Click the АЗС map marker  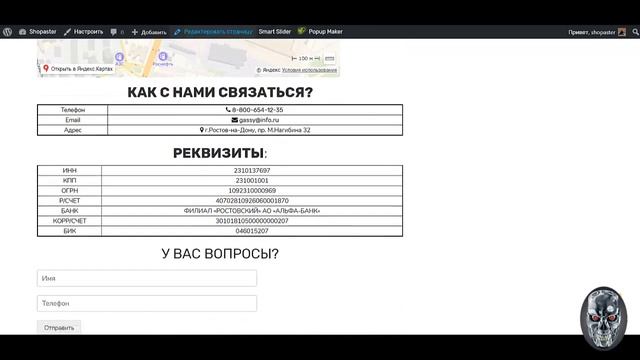119,57
